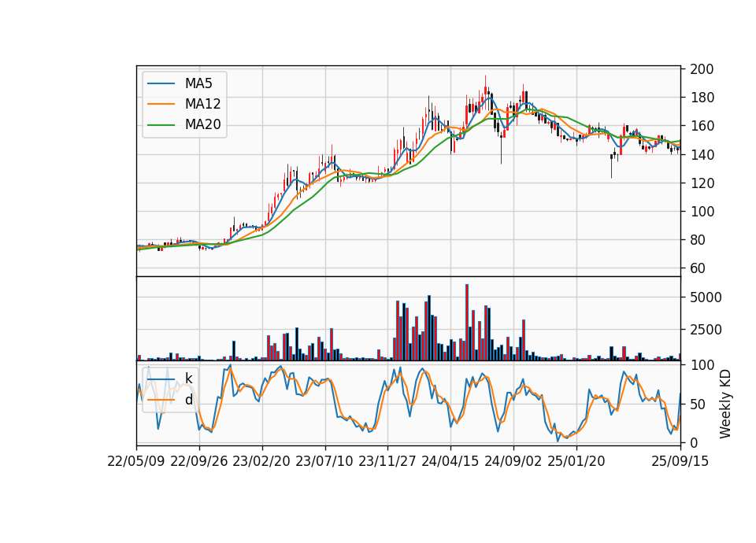The width and height of the screenshot is (756, 543).
Task: Click the 23/02/20 date tick label
Action: pos(261,461)
